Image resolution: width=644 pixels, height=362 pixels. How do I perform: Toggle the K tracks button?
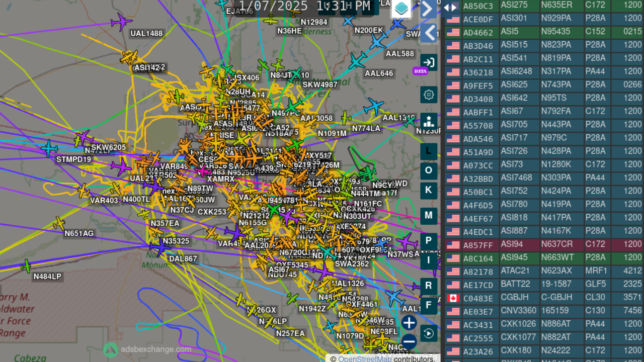point(429,190)
